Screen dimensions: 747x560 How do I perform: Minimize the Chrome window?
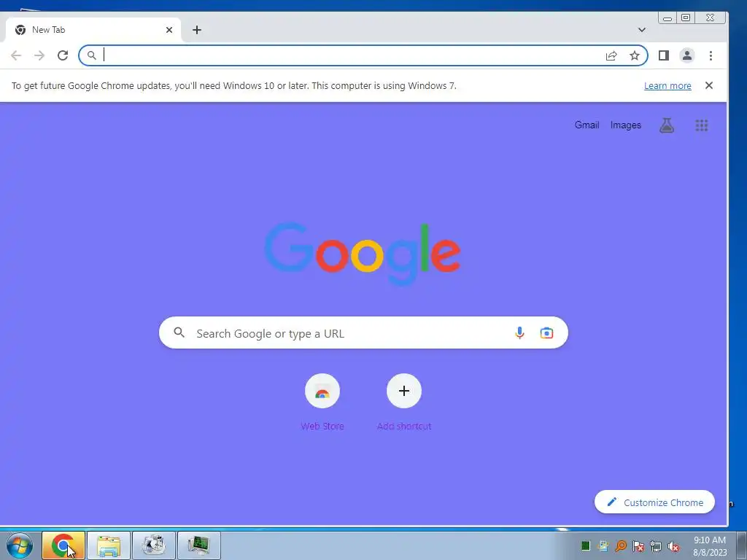pyautogui.click(x=667, y=18)
